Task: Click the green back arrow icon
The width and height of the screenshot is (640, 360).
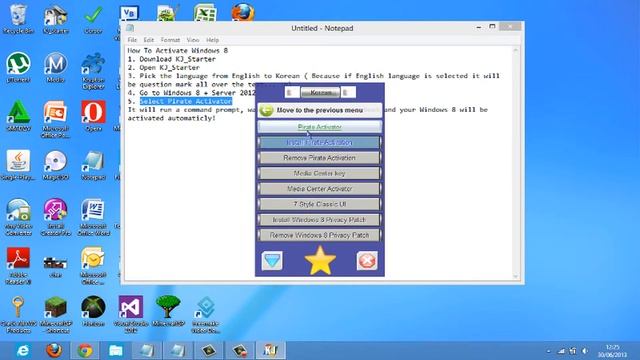Action: (266, 110)
